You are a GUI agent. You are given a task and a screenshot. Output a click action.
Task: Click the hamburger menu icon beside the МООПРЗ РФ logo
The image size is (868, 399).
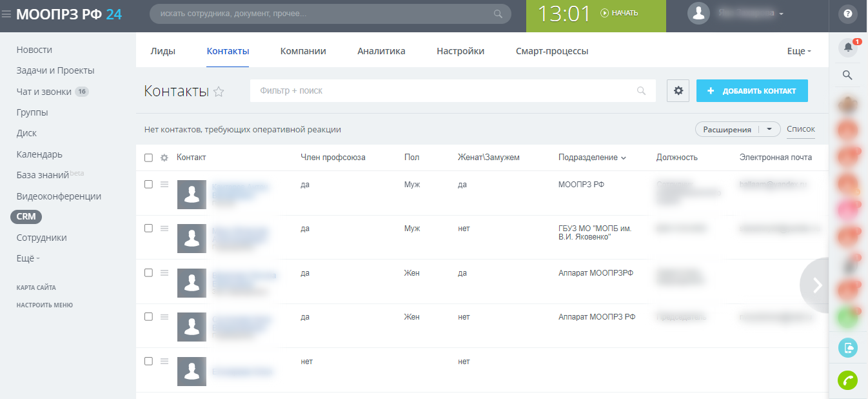click(6, 14)
